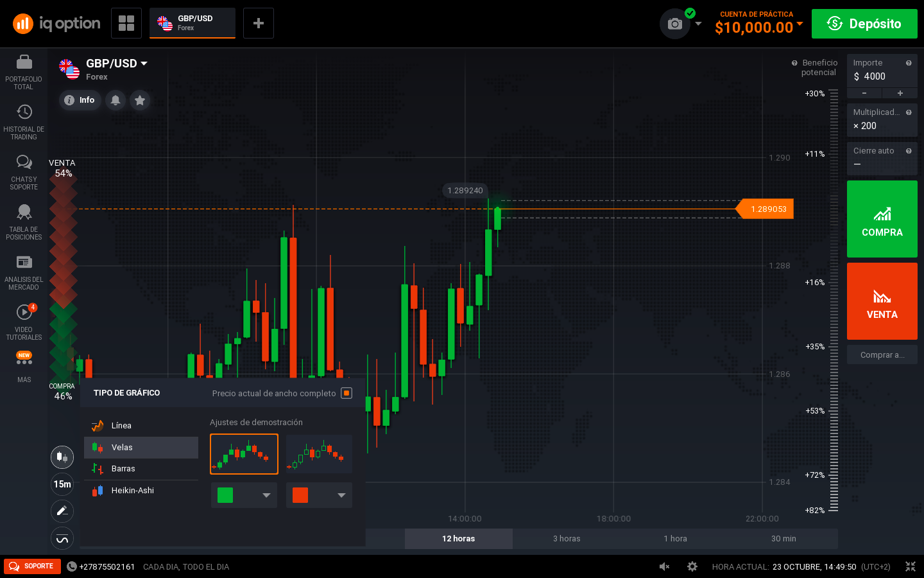Click the help icon next to Importe
924x578 pixels.
[x=909, y=63]
